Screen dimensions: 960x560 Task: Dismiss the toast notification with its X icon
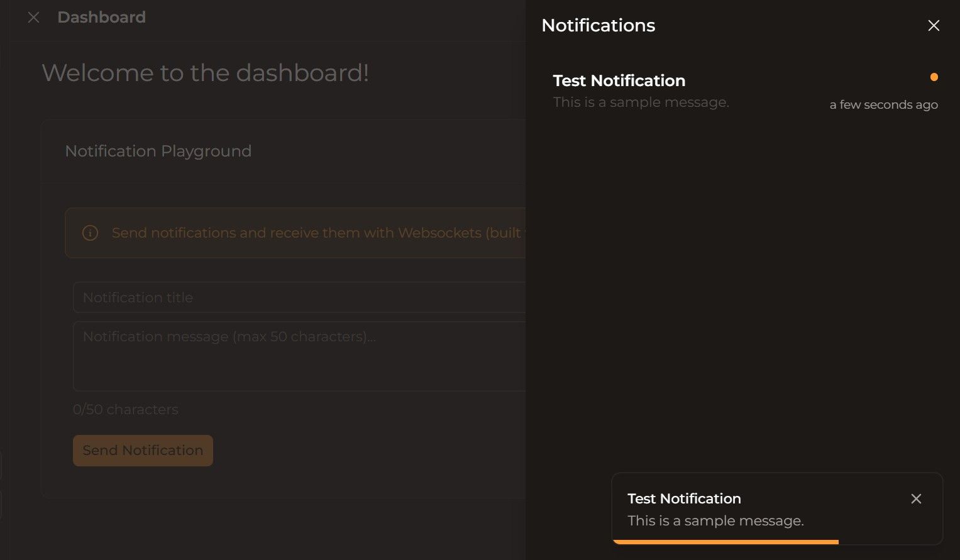click(916, 498)
